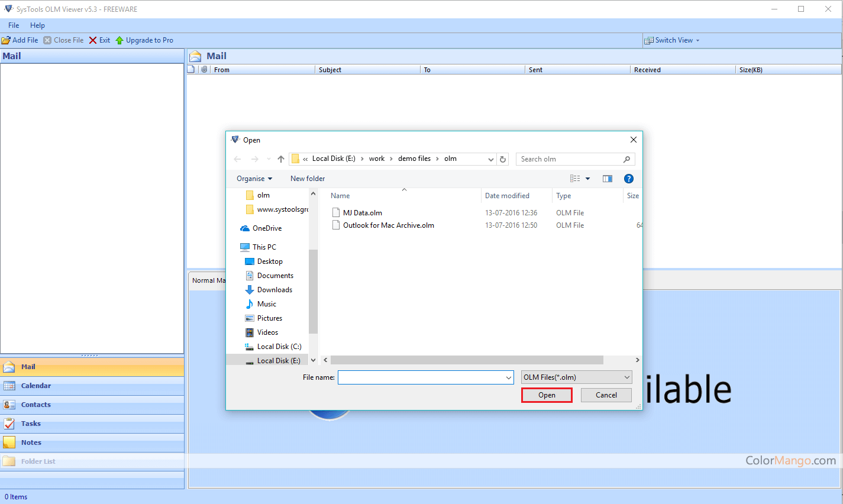Sort mail list by Subject column
The height and width of the screenshot is (504, 843).
point(367,70)
